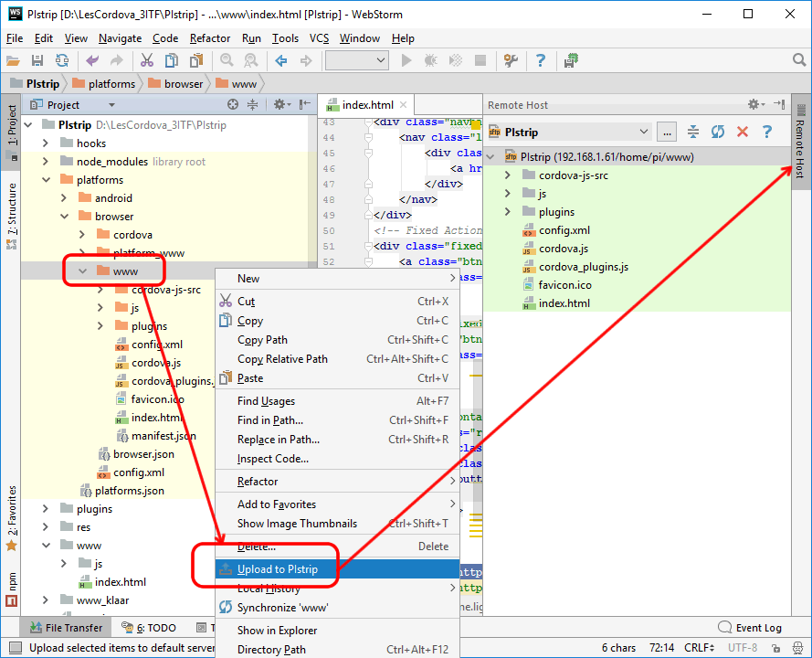Click the Cut icon in the toolbar

point(146,60)
